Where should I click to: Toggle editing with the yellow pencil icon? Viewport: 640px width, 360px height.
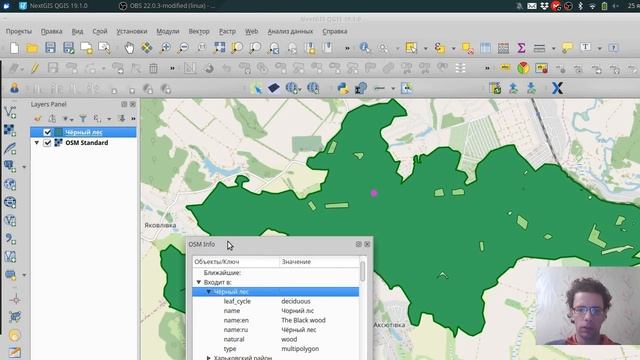[35, 68]
